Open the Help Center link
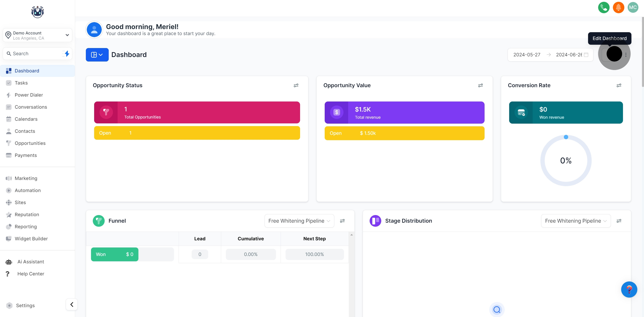The height and width of the screenshot is (317, 644). point(30,273)
